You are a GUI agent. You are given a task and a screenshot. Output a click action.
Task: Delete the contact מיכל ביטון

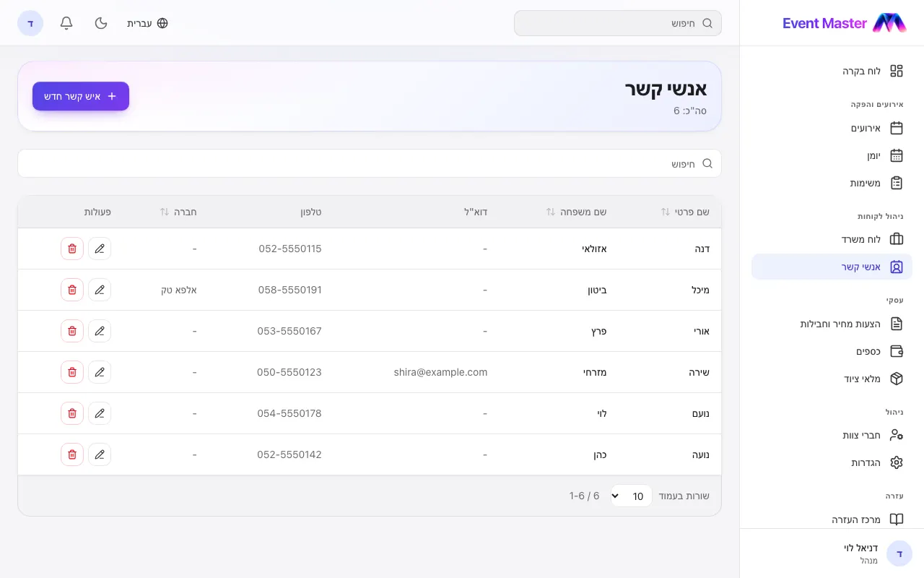72,290
